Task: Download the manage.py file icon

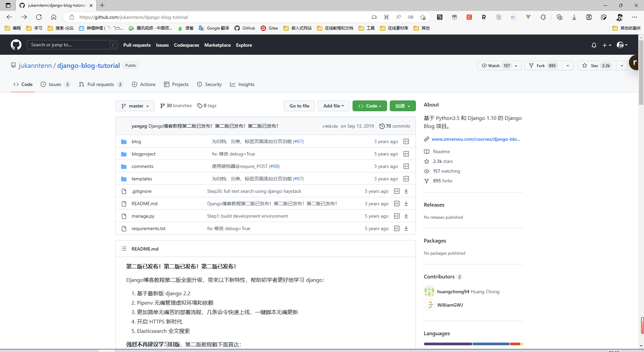Action: point(406,216)
